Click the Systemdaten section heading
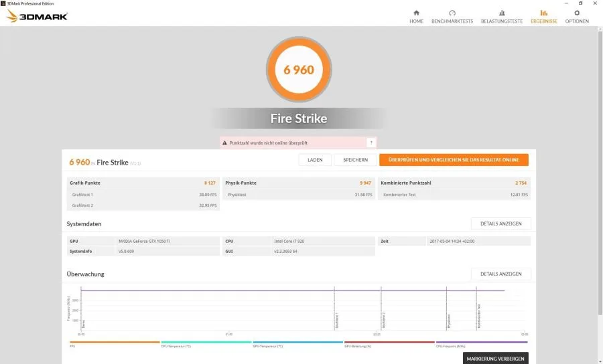This screenshot has width=603, height=364. 84,224
